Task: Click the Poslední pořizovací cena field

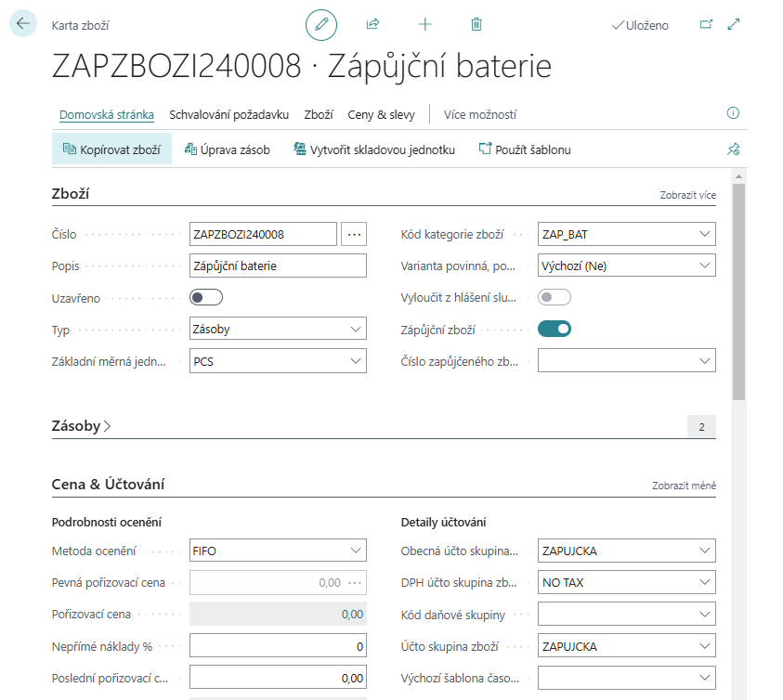Action: [x=278, y=678]
